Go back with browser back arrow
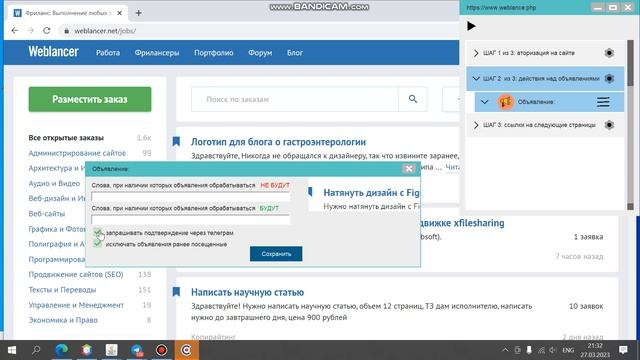This screenshot has height=360, width=640. pyautogui.click(x=15, y=31)
